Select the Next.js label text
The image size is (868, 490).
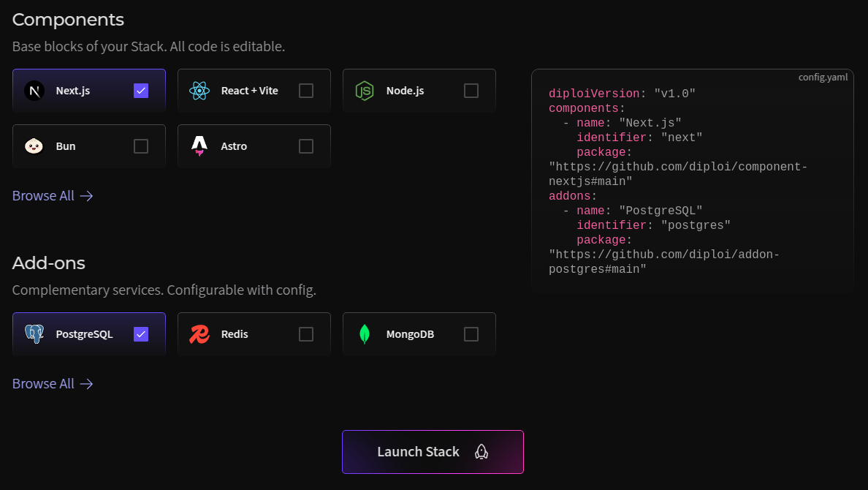(x=73, y=91)
